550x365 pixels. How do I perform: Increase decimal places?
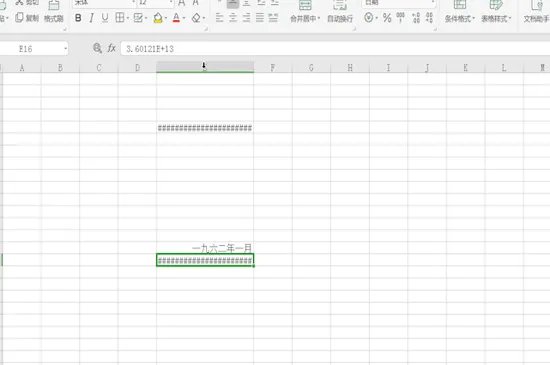tap(416, 18)
